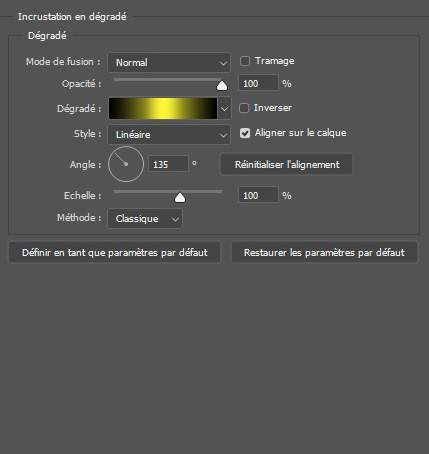
Task: Click Restaurer les paramètres par défaut
Action: 324,252
